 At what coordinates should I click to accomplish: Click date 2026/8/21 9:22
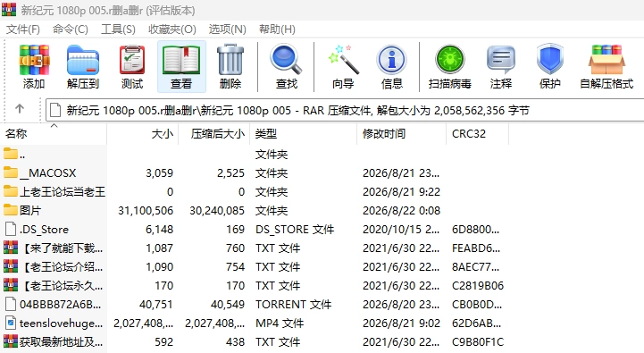click(401, 192)
